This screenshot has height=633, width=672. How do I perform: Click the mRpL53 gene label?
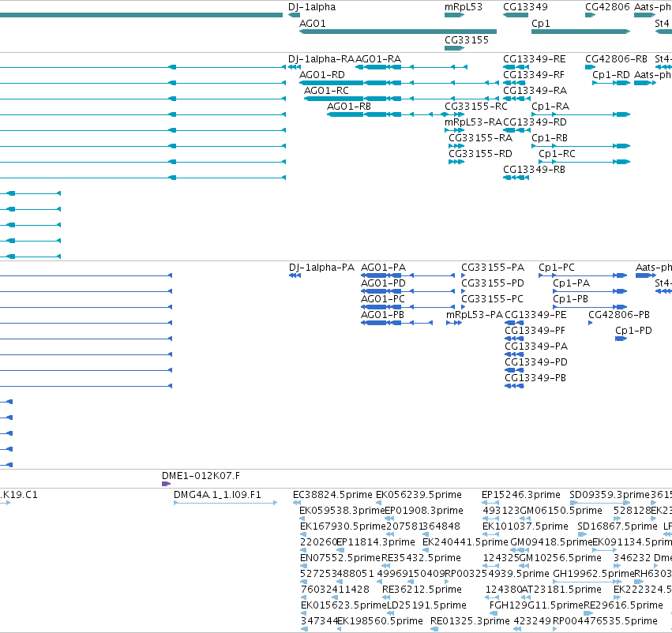point(464,7)
